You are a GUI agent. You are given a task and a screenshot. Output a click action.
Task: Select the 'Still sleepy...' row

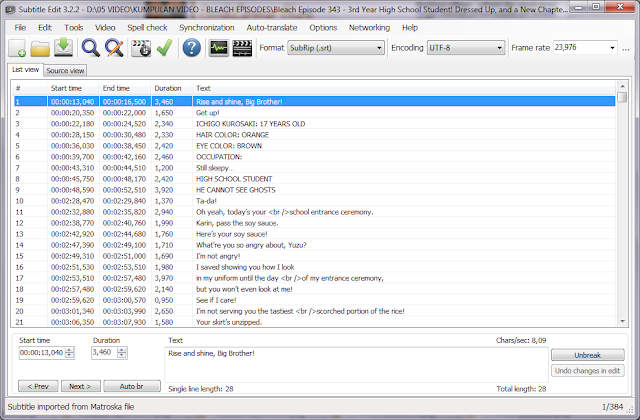coord(314,168)
